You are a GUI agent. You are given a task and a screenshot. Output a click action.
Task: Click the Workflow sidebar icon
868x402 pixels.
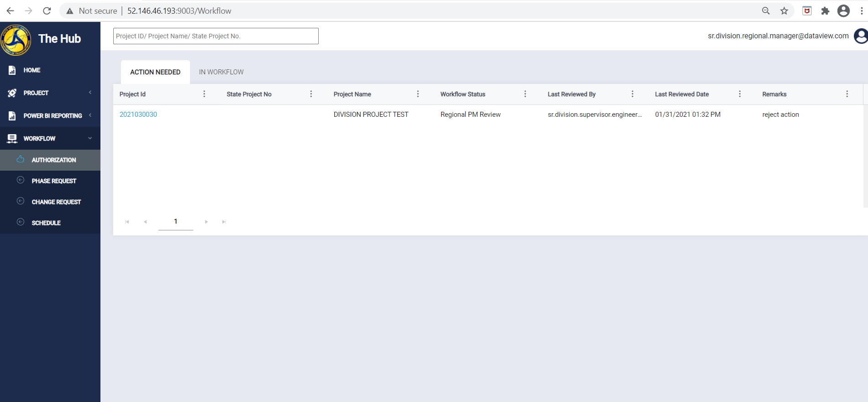12,138
